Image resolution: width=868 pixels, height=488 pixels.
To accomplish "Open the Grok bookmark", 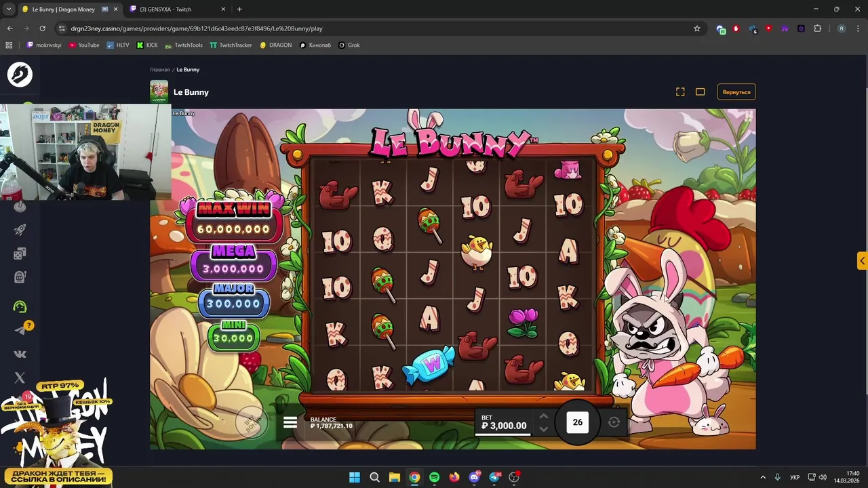I will pyautogui.click(x=349, y=45).
